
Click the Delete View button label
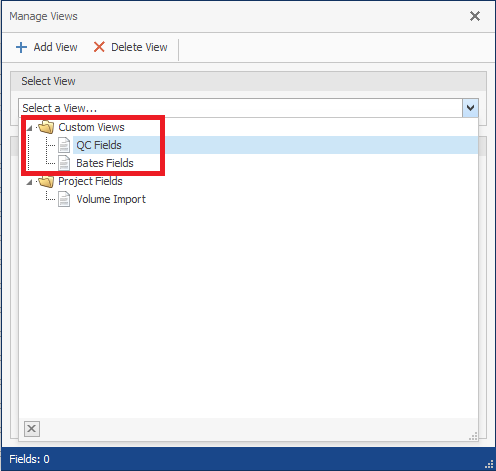coord(139,47)
